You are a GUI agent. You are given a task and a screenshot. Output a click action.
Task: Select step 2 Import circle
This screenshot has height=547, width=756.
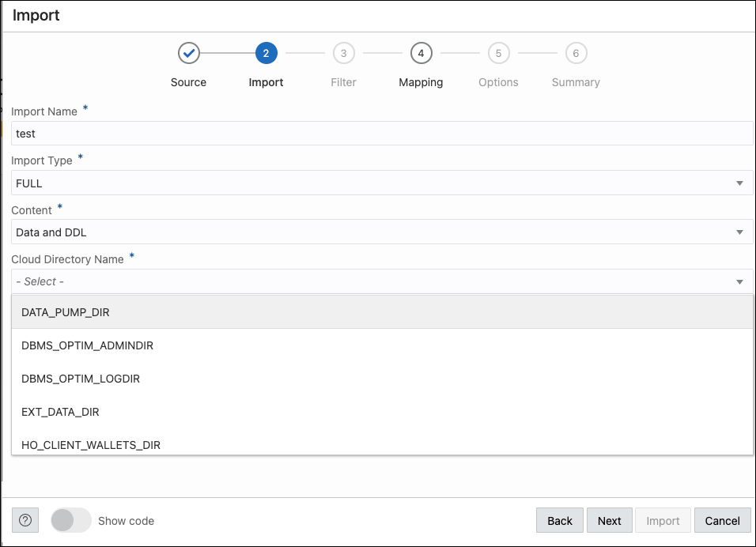coord(266,53)
